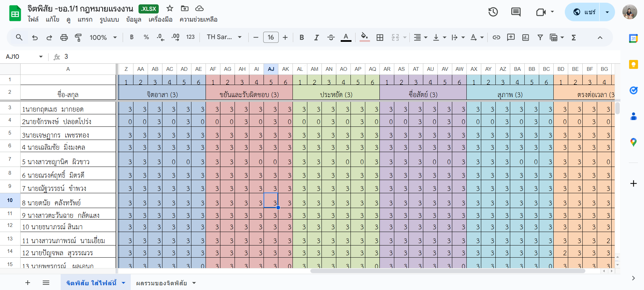
Task: Decrease font size with the minus button
Action: pyautogui.click(x=256, y=37)
